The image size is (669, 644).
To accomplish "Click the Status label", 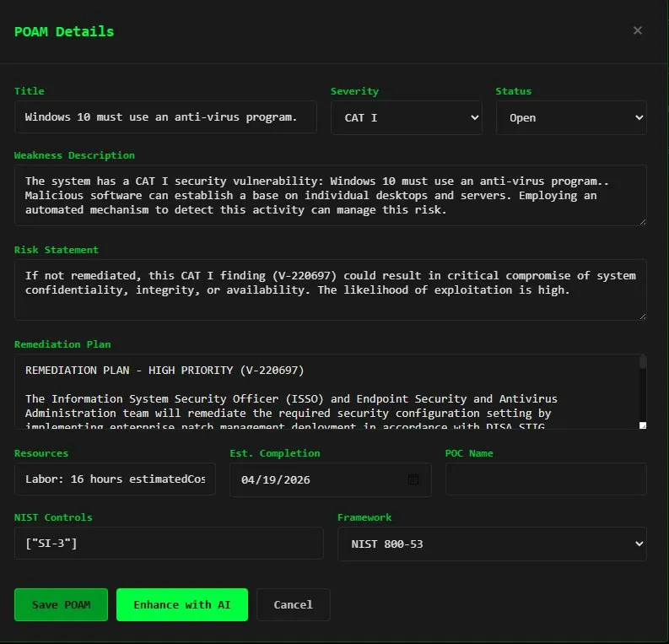I will (513, 91).
